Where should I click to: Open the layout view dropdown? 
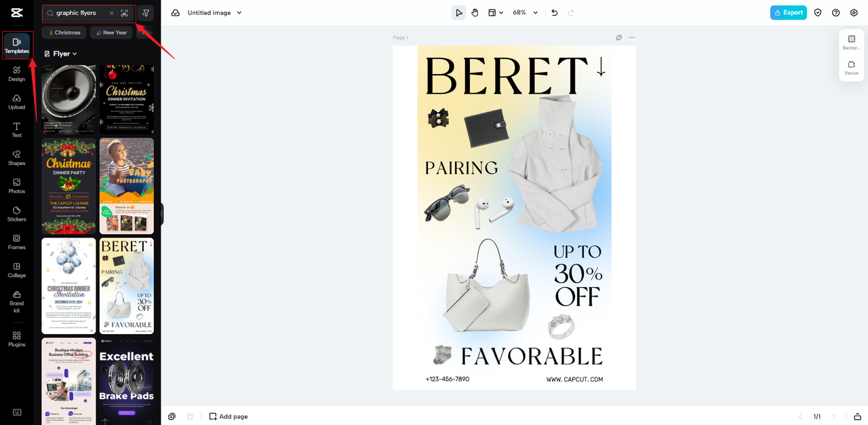pos(496,13)
